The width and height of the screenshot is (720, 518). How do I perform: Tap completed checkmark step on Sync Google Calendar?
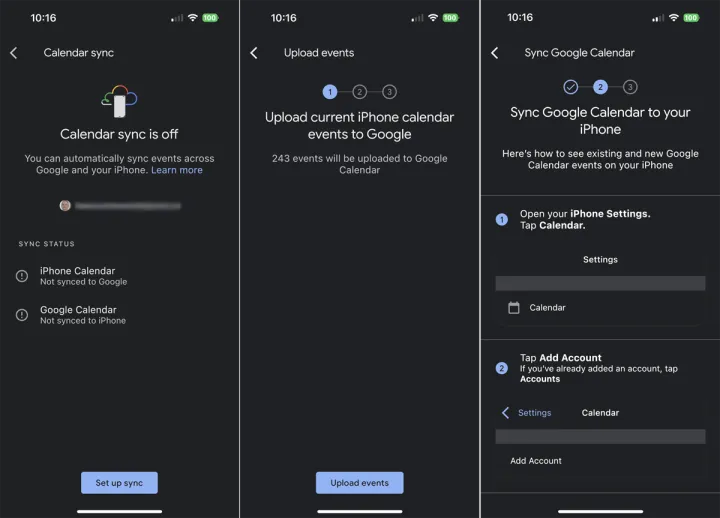tap(570, 87)
